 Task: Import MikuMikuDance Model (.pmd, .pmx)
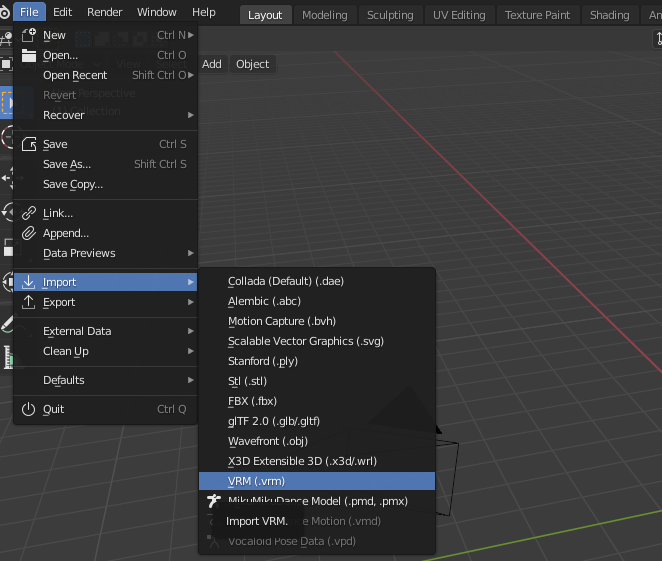[317, 501]
